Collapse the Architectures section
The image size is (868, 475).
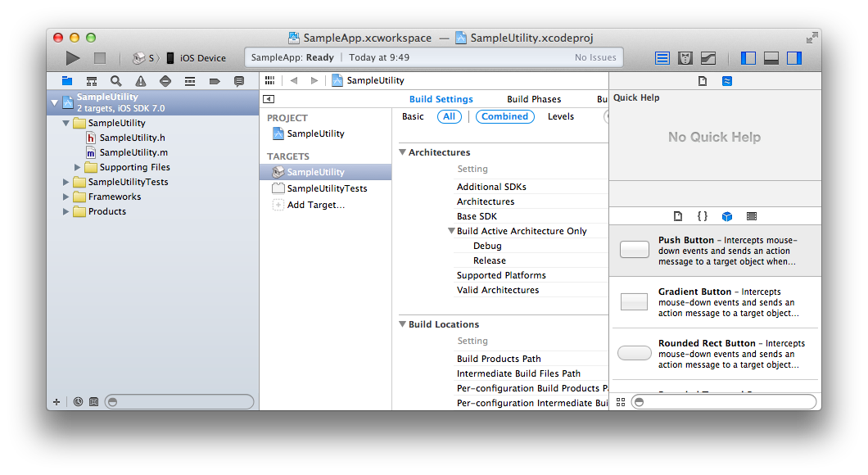click(x=402, y=152)
